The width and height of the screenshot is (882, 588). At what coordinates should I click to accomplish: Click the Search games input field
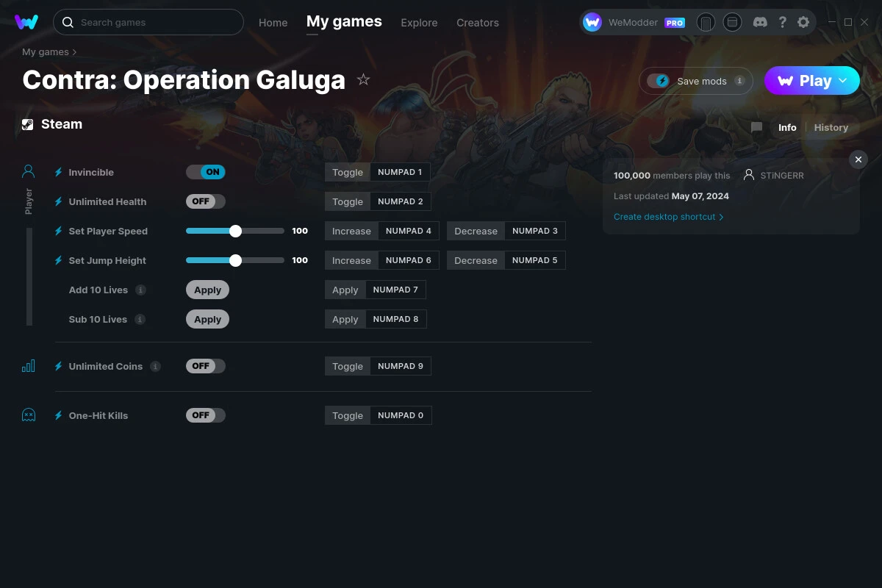pos(147,22)
